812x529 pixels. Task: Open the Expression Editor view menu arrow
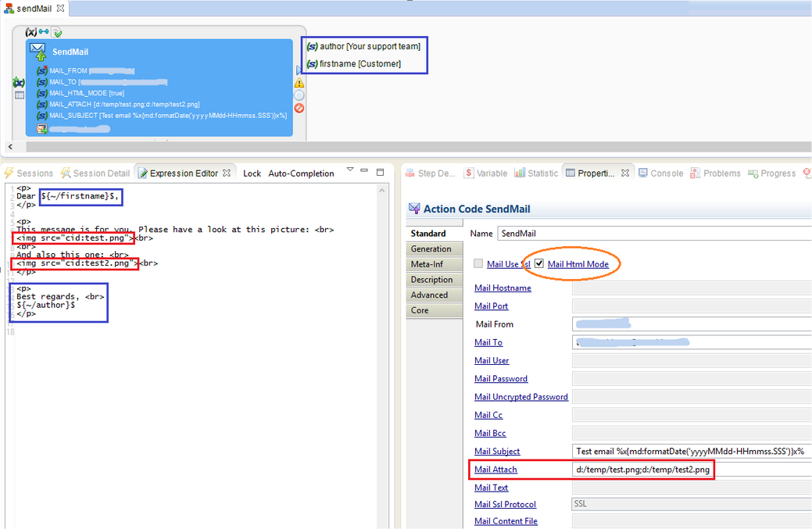(350, 170)
